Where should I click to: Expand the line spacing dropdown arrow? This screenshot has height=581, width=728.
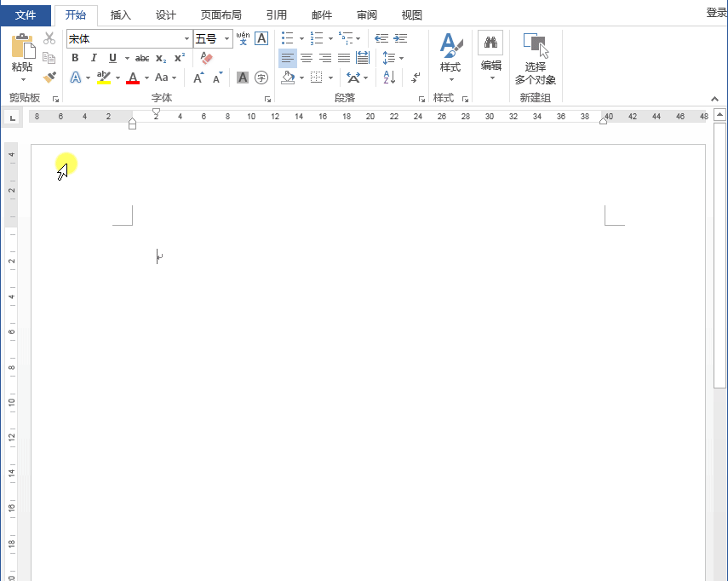401,58
